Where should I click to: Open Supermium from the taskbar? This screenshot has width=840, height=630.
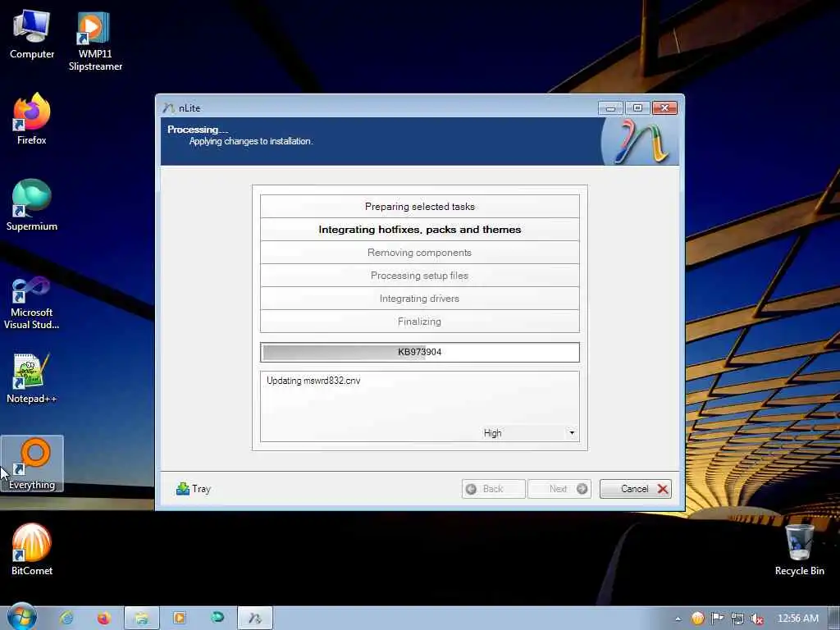pos(217,618)
